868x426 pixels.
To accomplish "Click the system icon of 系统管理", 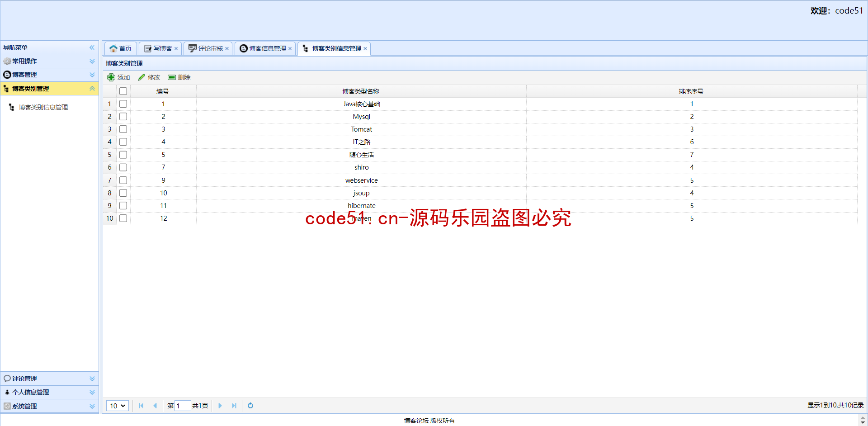I will (7, 406).
